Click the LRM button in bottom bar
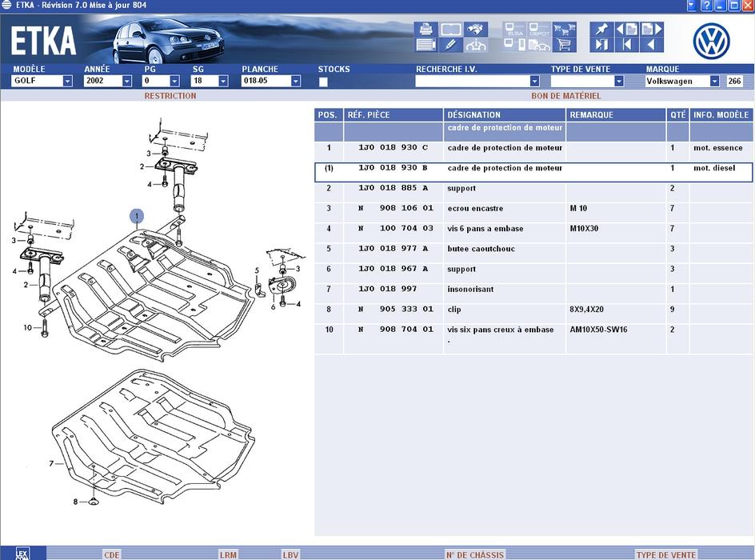 [228, 554]
